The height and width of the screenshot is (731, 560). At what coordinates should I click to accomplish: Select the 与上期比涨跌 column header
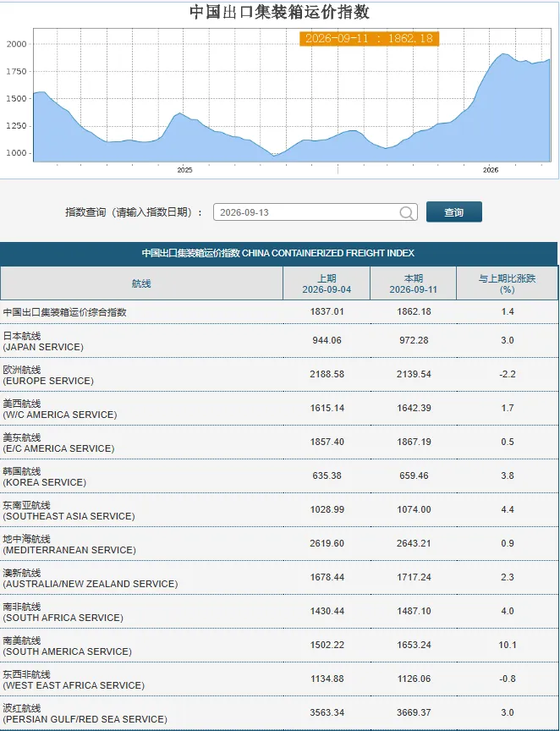(507, 283)
